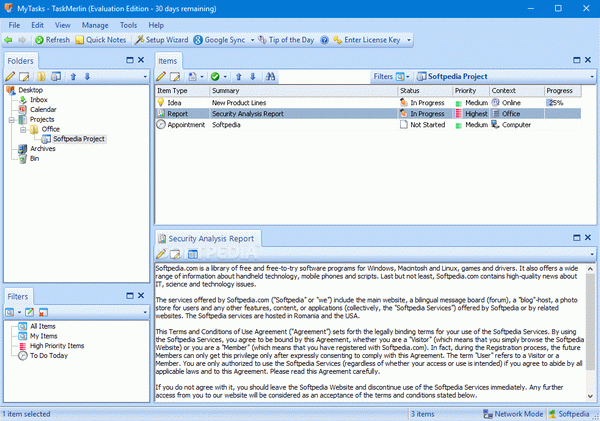The image size is (600, 421).
Task: Sort by the Summary column header
Action: (303, 91)
